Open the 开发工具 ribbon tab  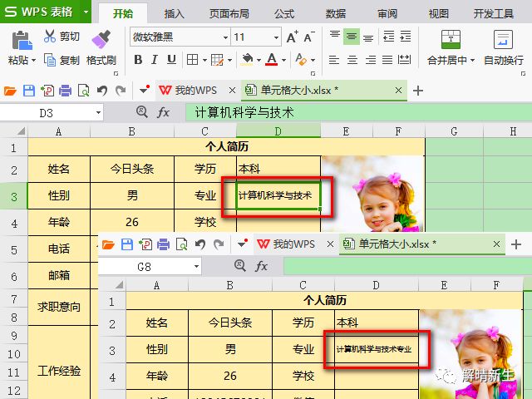click(x=493, y=13)
